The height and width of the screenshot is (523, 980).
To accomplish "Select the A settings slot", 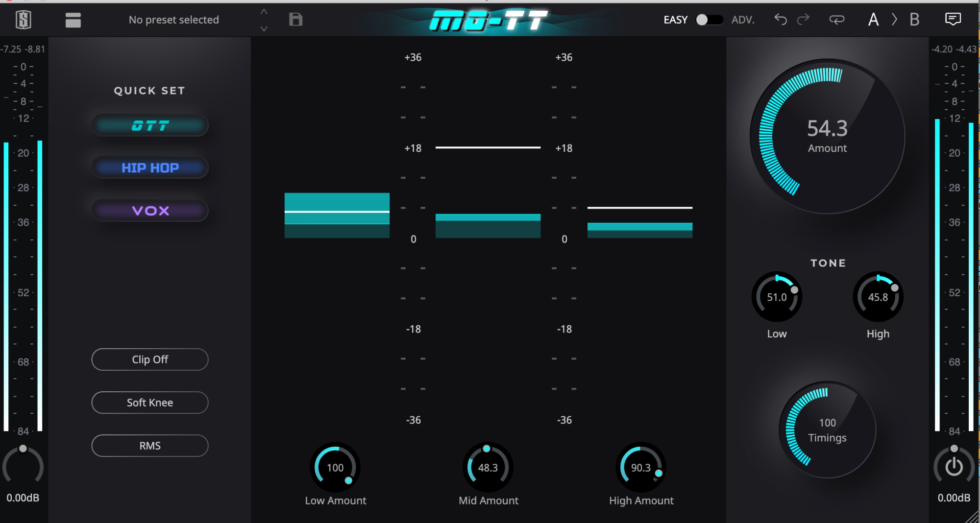I will 873,20.
